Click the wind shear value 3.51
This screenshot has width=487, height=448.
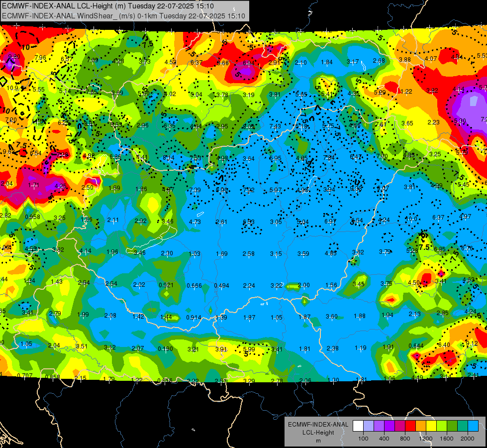click(x=82, y=346)
